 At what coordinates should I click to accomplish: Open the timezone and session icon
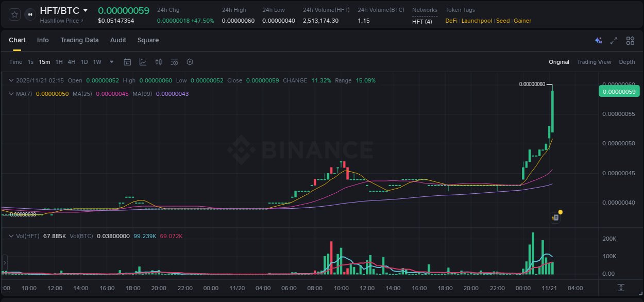(x=174, y=62)
